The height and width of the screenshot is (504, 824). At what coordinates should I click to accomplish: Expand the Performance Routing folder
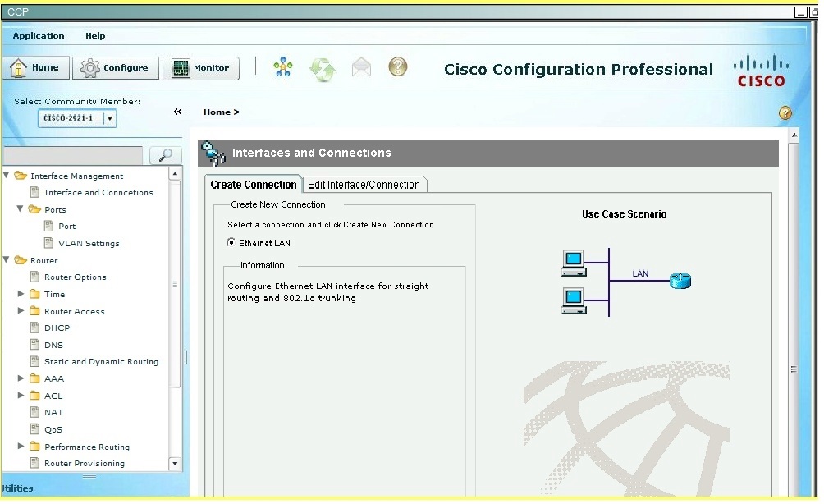click(21, 447)
